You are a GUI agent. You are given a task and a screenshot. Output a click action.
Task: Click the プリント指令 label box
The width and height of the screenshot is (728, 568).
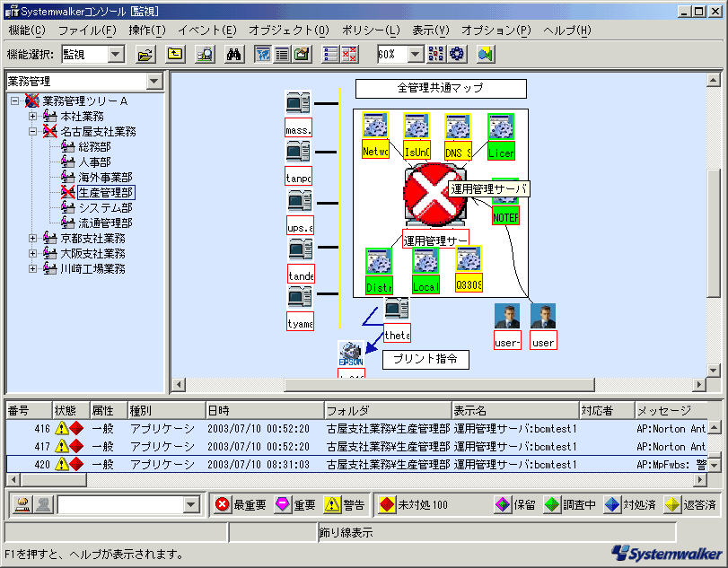click(x=426, y=359)
